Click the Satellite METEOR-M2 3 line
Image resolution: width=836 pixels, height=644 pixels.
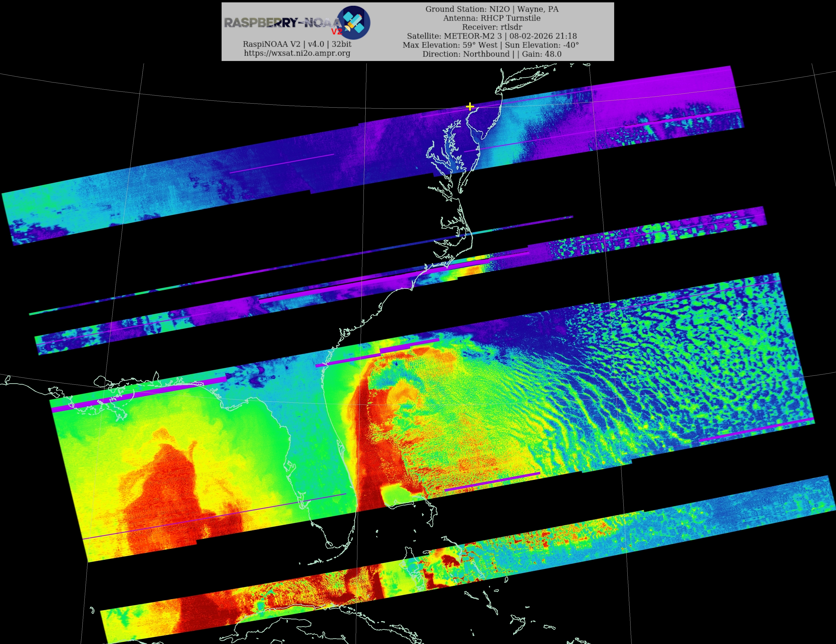coord(492,36)
